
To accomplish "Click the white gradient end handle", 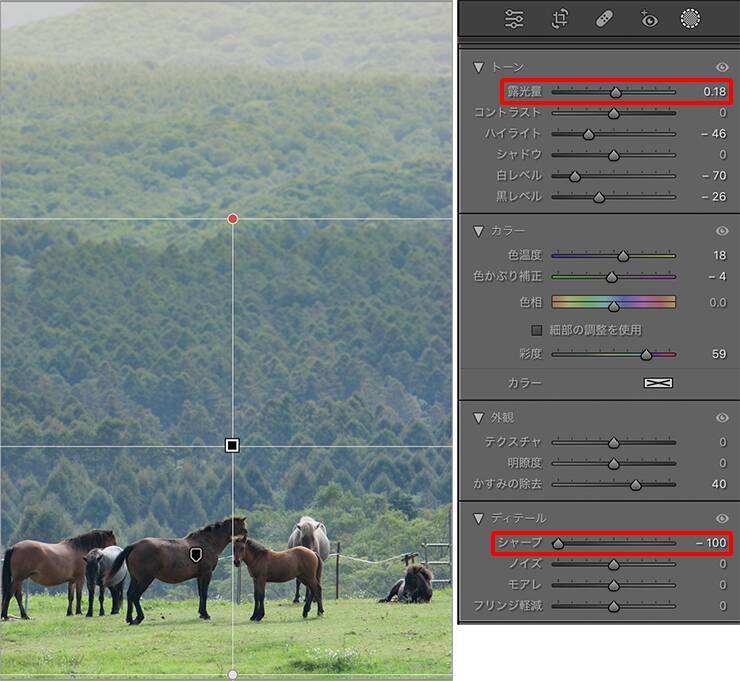I will tap(232, 675).
